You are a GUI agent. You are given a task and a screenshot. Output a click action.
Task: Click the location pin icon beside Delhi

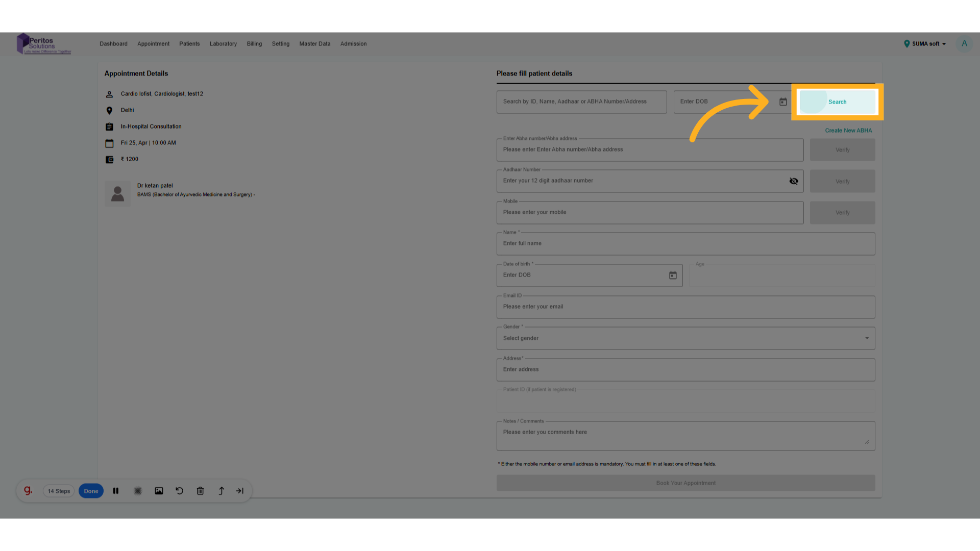point(109,110)
